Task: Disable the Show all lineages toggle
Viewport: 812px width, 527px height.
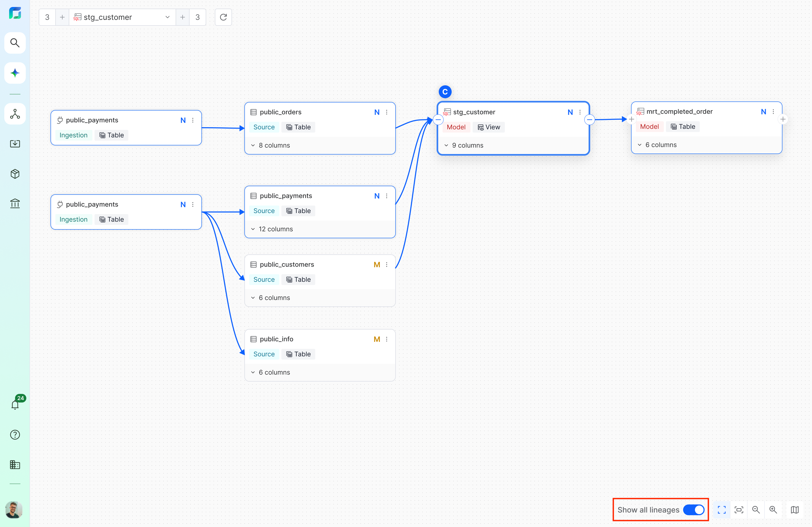Action: pyautogui.click(x=693, y=510)
